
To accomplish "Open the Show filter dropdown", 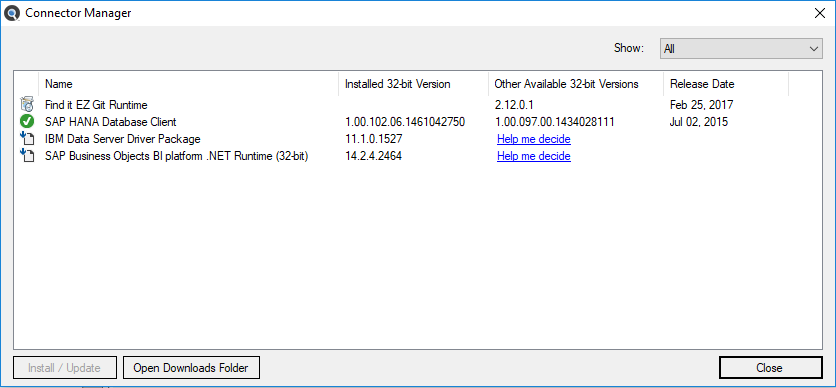I will pyautogui.click(x=741, y=48).
